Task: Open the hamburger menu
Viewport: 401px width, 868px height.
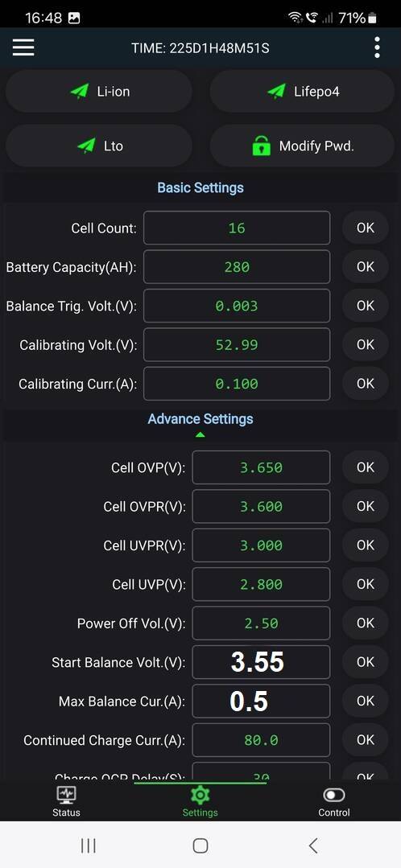Action: click(x=23, y=47)
